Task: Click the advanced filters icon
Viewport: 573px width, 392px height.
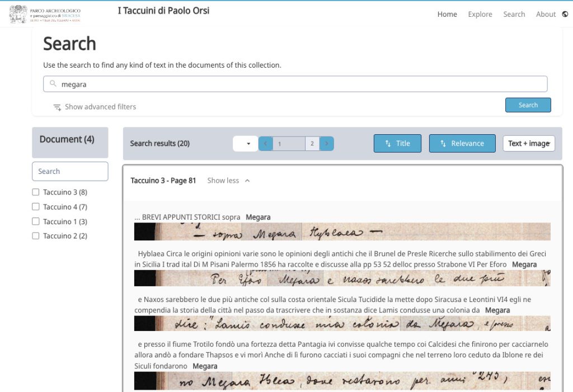Action: (x=57, y=107)
